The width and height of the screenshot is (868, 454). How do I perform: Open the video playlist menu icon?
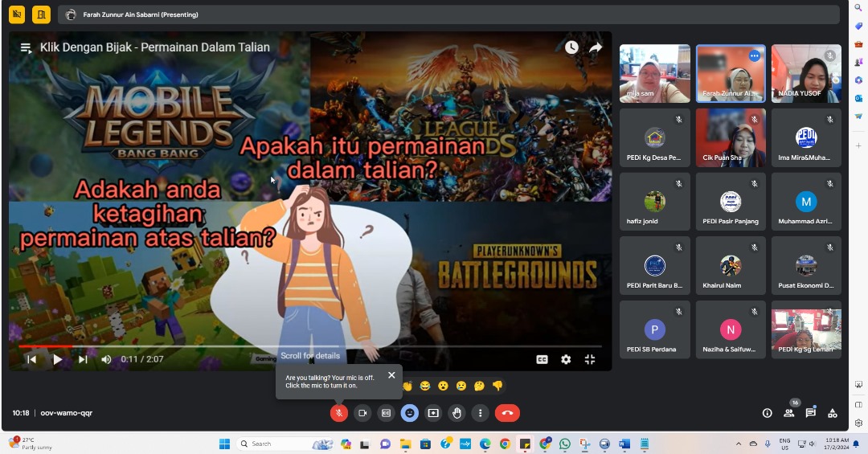click(x=26, y=48)
